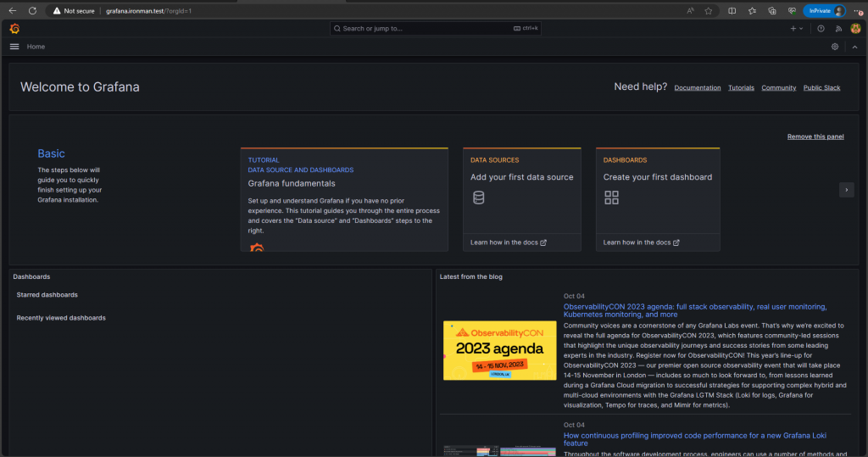
Task: Click the dashboard grid icon
Action: (612, 198)
